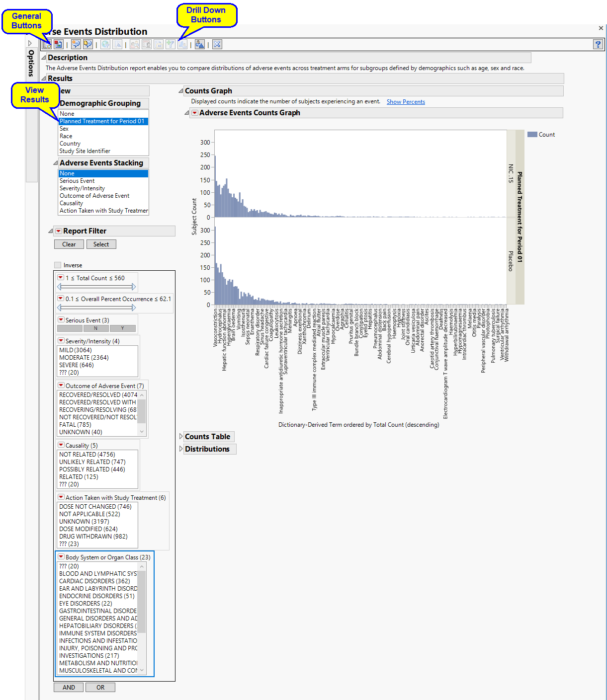Open help via the question mark icon
Image resolution: width=607 pixels, height=700 pixels.
pos(598,44)
